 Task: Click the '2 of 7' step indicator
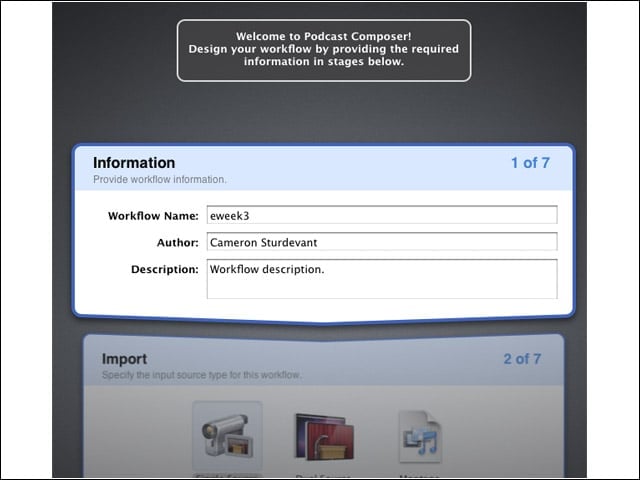[522, 359]
